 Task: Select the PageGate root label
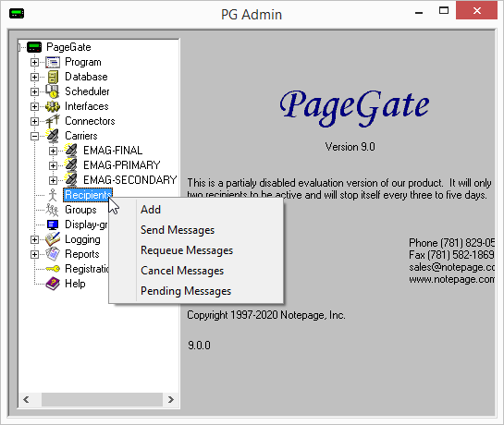[68, 47]
